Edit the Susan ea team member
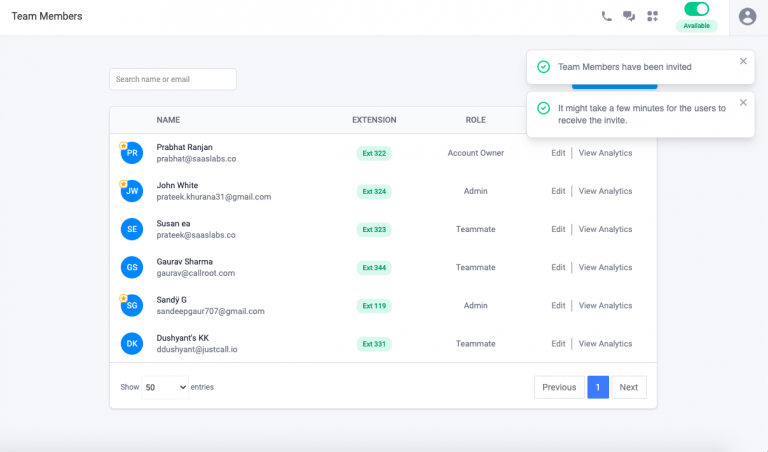This screenshot has height=452, width=768. coord(558,230)
